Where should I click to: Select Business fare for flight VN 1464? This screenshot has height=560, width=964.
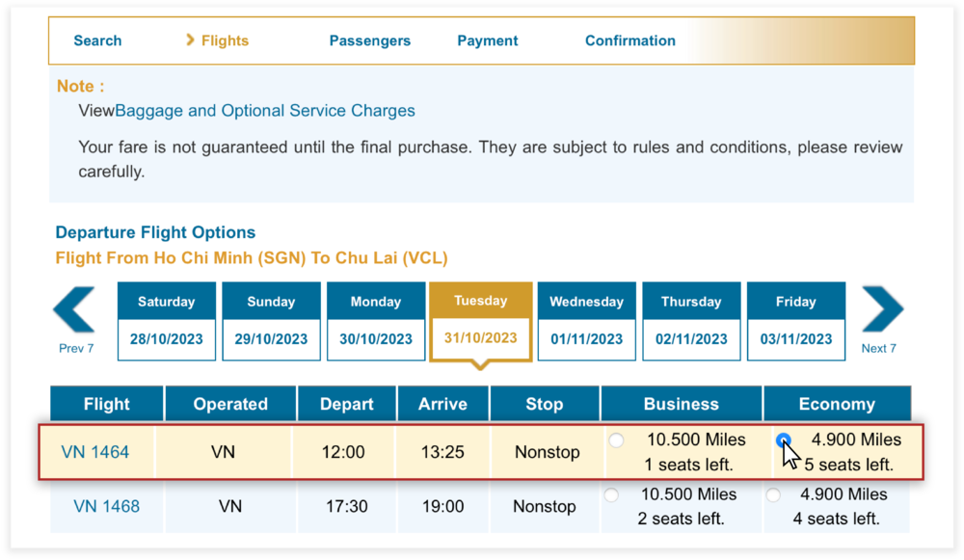[616, 440]
